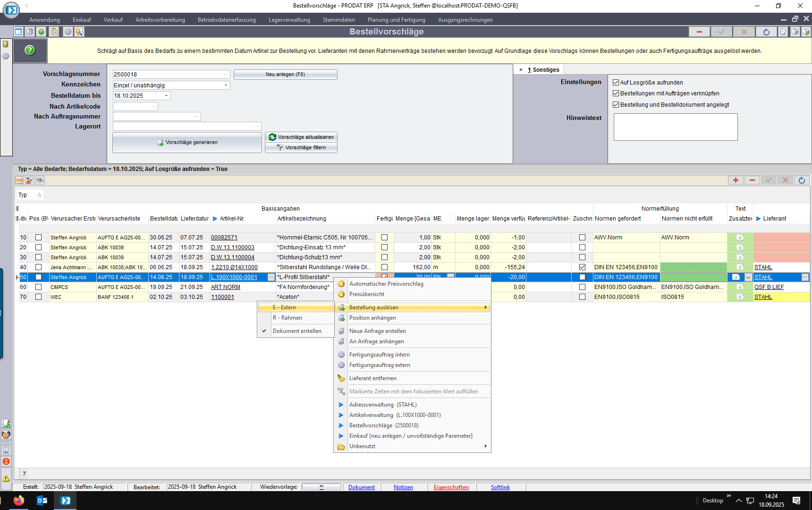Screen dimensions: 812x510
Task: Tick the Pos checkbox in row 10
Action: pos(39,238)
